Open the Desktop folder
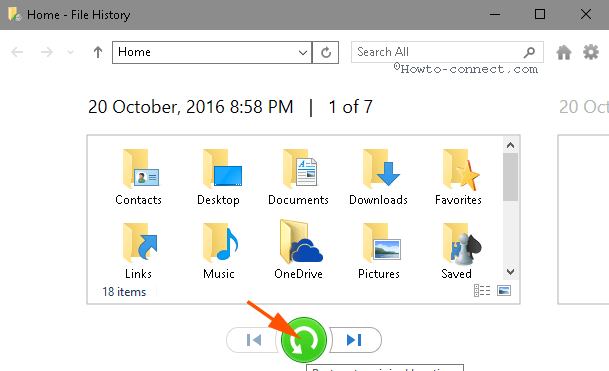The width and height of the screenshot is (609, 371). click(219, 177)
